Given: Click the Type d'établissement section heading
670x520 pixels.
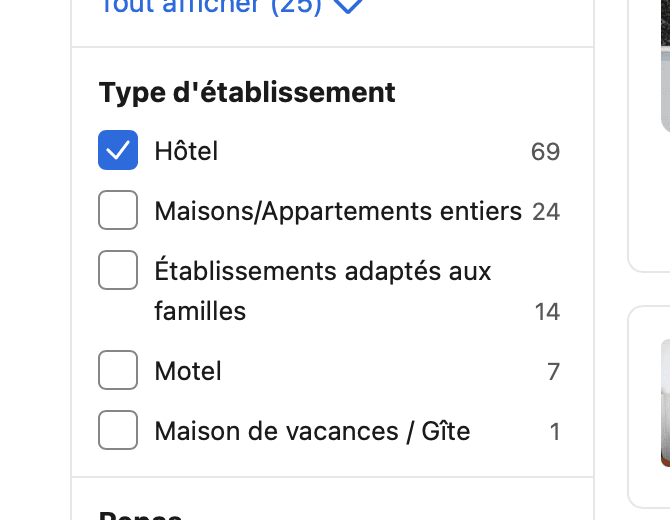Looking at the screenshot, I should (x=247, y=93).
